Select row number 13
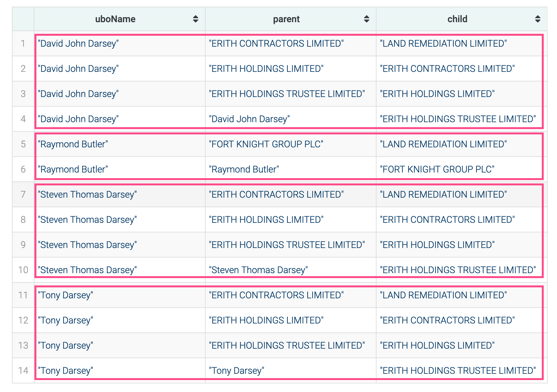 [x=23, y=345]
